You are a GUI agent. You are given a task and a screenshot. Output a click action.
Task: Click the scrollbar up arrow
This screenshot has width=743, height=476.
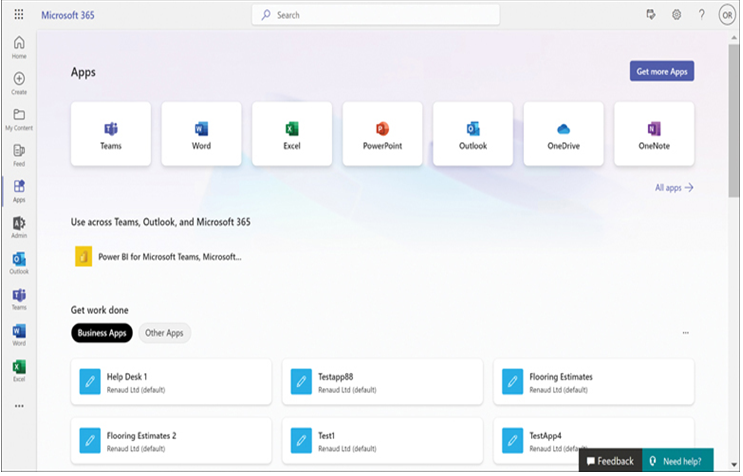coord(734,37)
